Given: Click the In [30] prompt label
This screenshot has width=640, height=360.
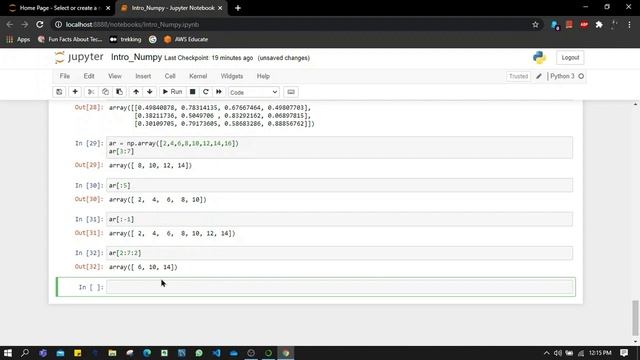Looking at the screenshot, I should (89, 186).
